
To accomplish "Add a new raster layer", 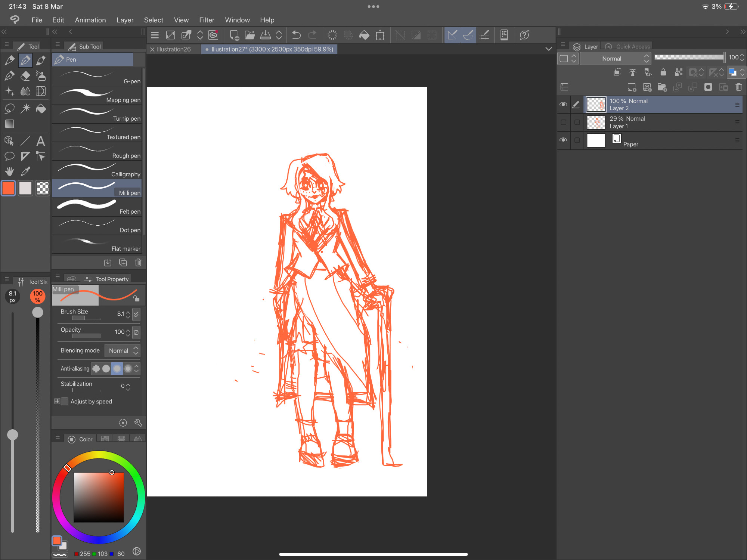I will 632,87.
